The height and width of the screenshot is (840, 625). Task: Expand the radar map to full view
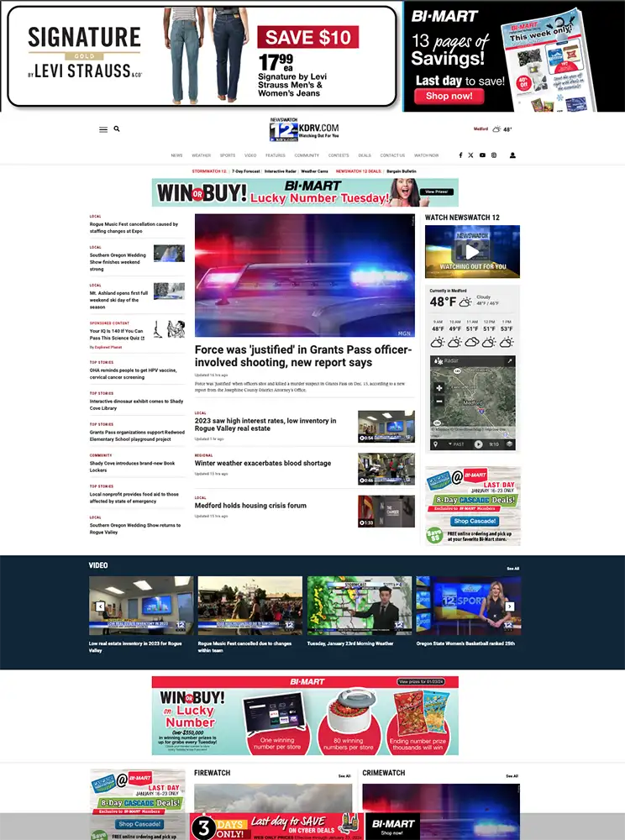tap(510, 361)
